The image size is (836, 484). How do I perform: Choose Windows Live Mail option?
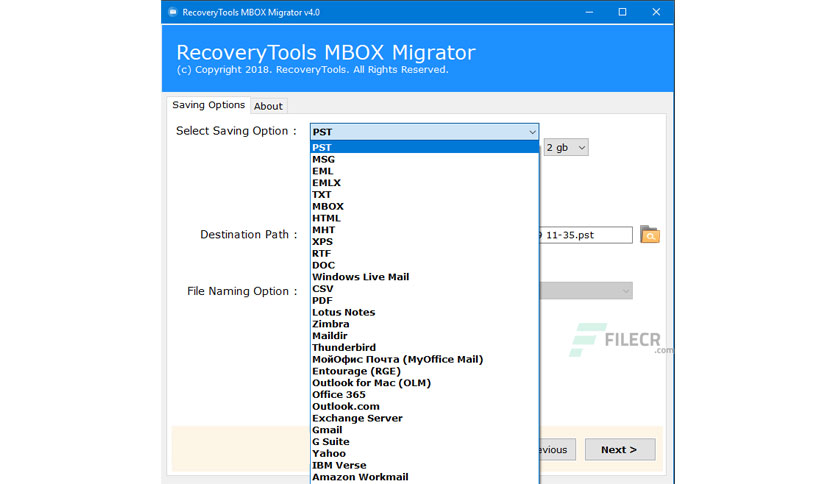[x=424, y=277]
